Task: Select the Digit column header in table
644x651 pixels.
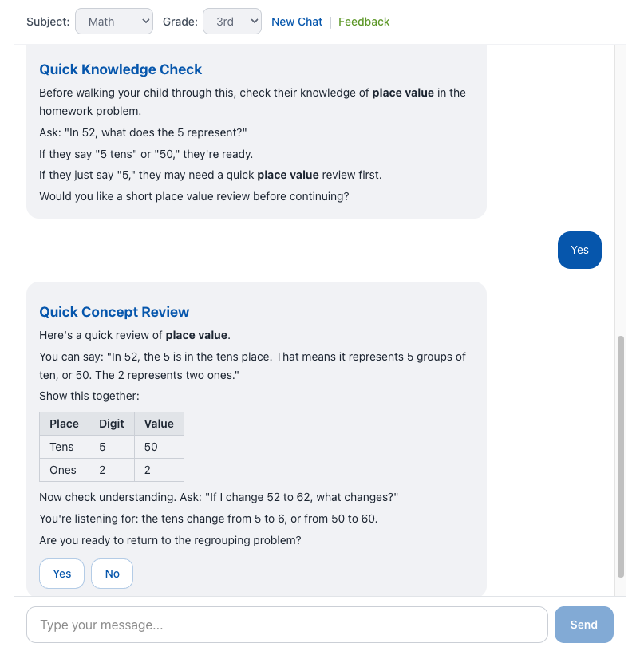Action: [112, 424]
